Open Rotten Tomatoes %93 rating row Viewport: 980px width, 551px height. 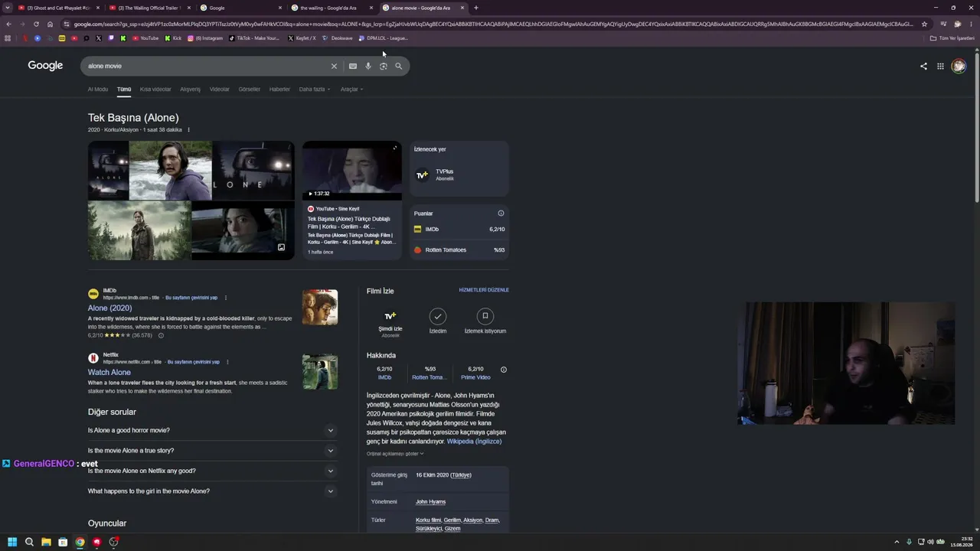point(459,249)
